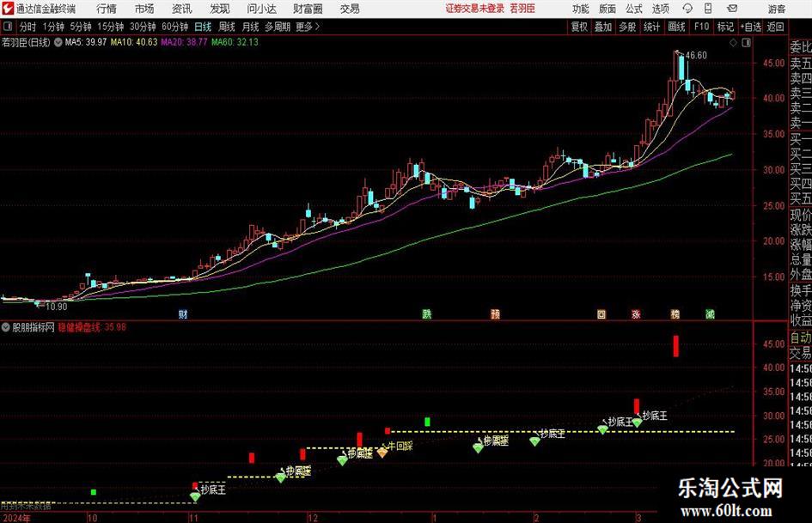Toggle the left sidebar panel icon

tap(8, 27)
